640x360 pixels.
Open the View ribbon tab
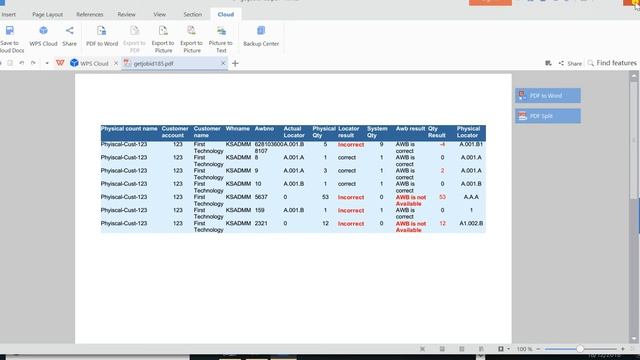click(160, 14)
